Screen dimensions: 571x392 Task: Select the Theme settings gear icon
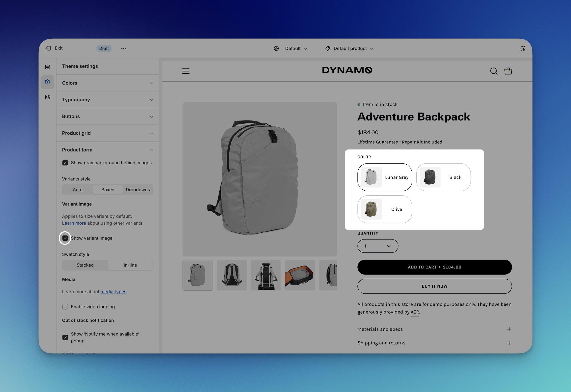(x=47, y=82)
